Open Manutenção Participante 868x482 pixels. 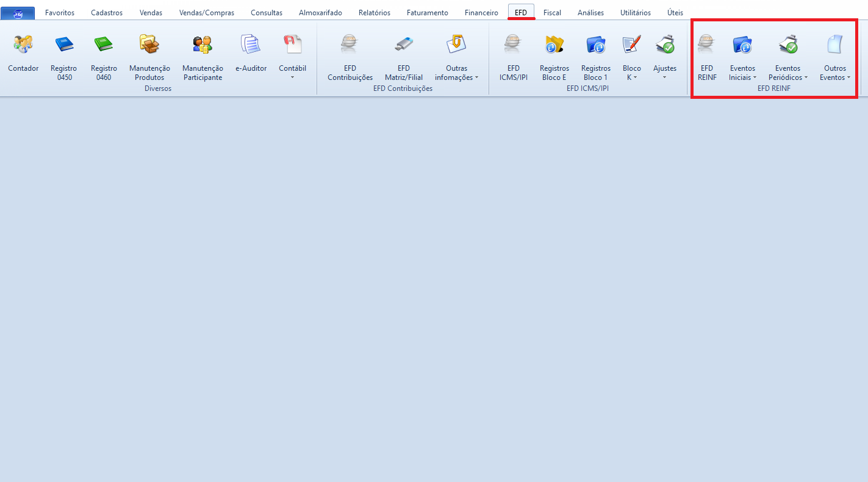point(203,45)
